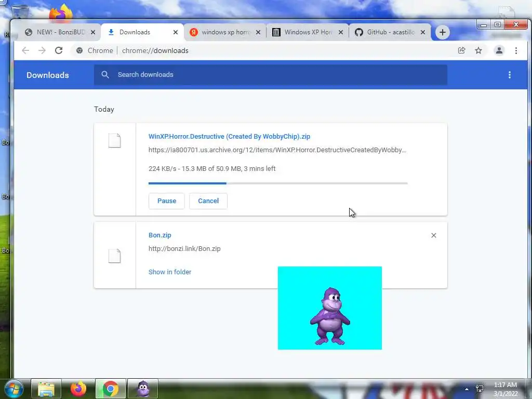
Task: Click the BonziBUDDY purple gorilla character
Action: pyautogui.click(x=330, y=316)
